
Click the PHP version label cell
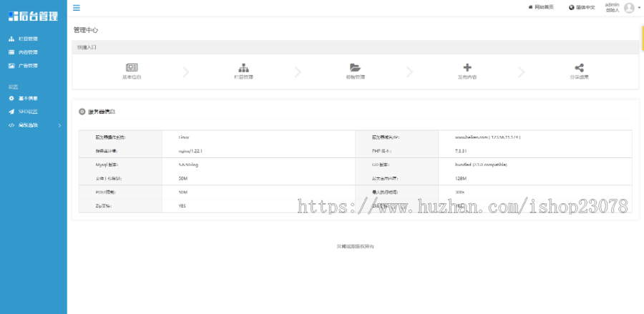pos(396,151)
